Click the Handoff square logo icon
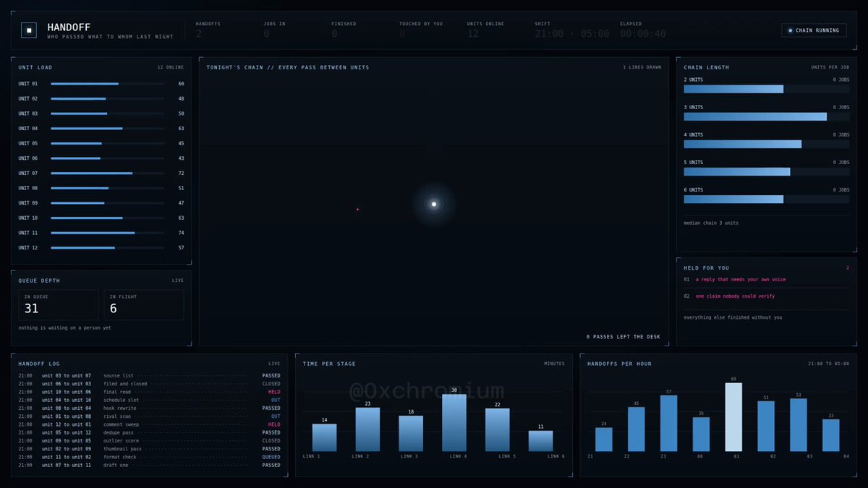The height and width of the screenshot is (488, 868). click(x=29, y=30)
